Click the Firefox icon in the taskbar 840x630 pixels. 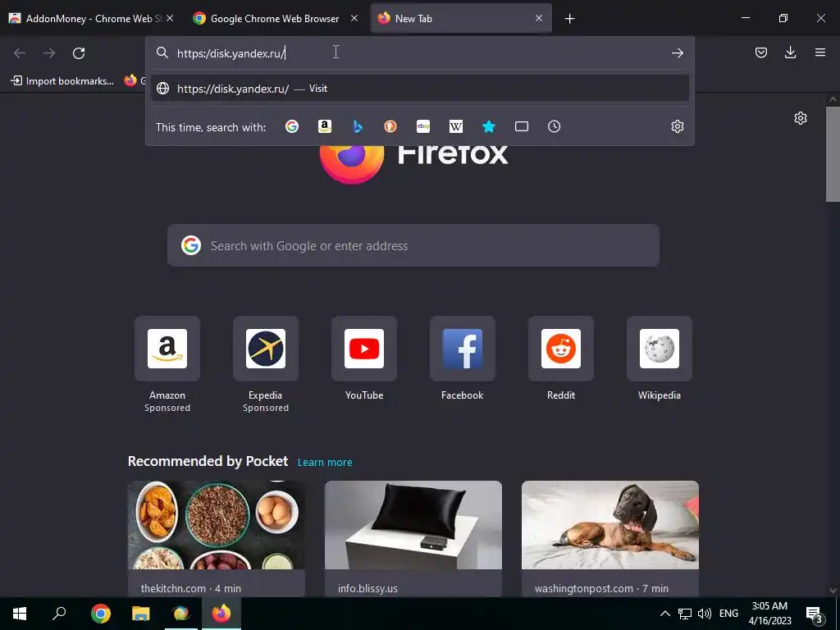click(221, 614)
